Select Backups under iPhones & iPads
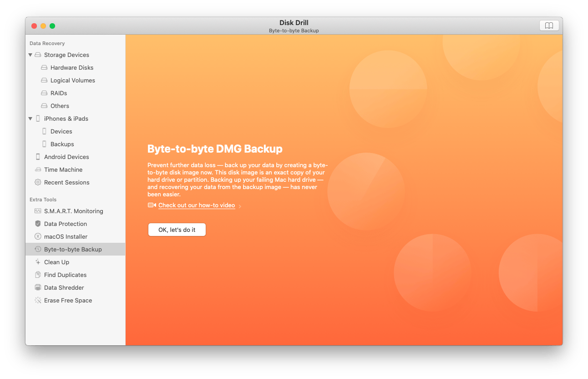The width and height of the screenshot is (588, 379). coord(76,144)
